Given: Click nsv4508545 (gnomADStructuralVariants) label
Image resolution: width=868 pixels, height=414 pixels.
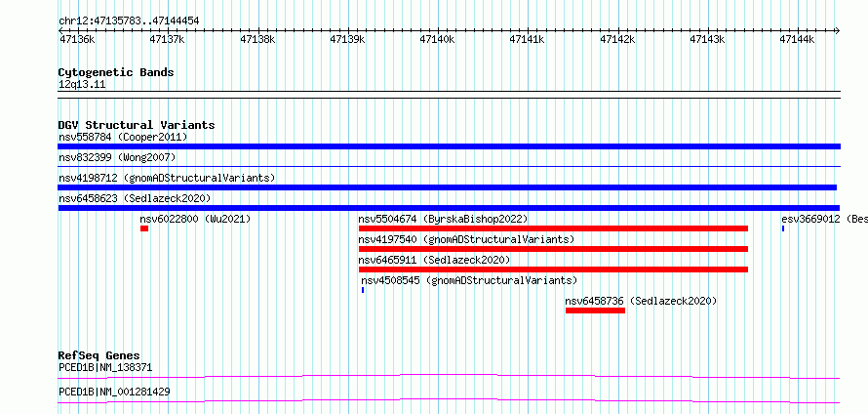Looking at the screenshot, I should click(x=469, y=280).
